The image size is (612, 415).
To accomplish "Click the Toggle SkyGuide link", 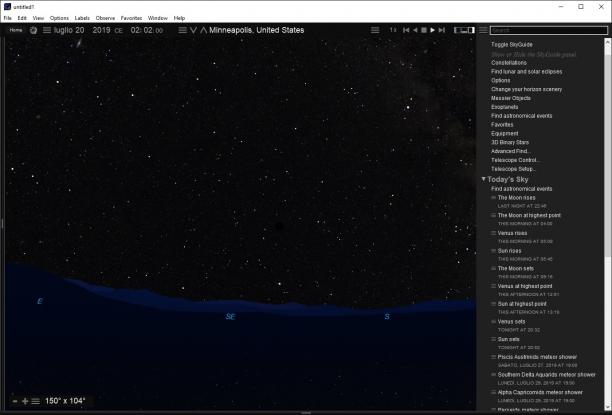I will click(512, 45).
